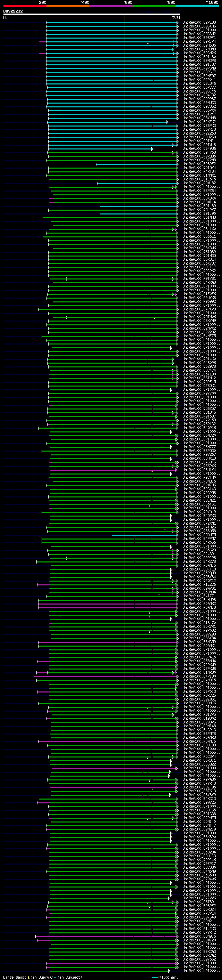The width and height of the screenshot is (222, 980).
Task: Select the UniRef100_A8J1X0 entry
Action: click(199, 229)
